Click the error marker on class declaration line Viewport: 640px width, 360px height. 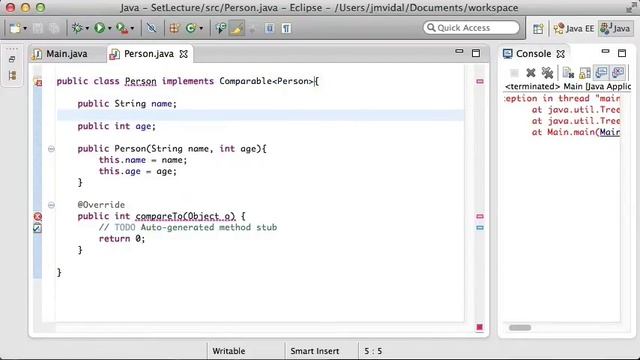pos(38,82)
